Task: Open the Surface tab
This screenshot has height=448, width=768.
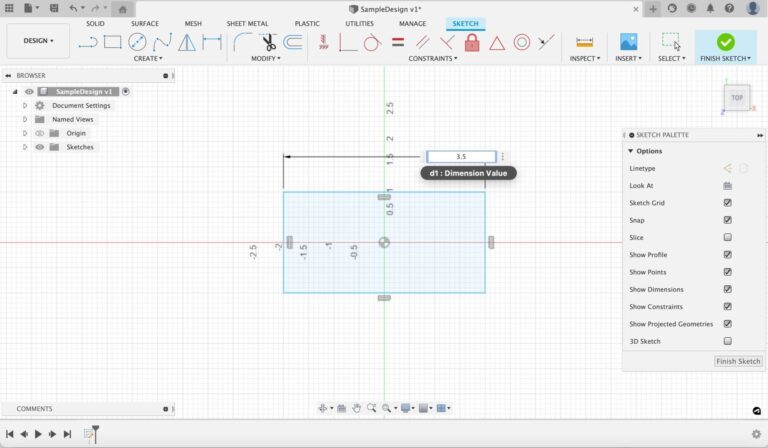Action: pos(145,23)
